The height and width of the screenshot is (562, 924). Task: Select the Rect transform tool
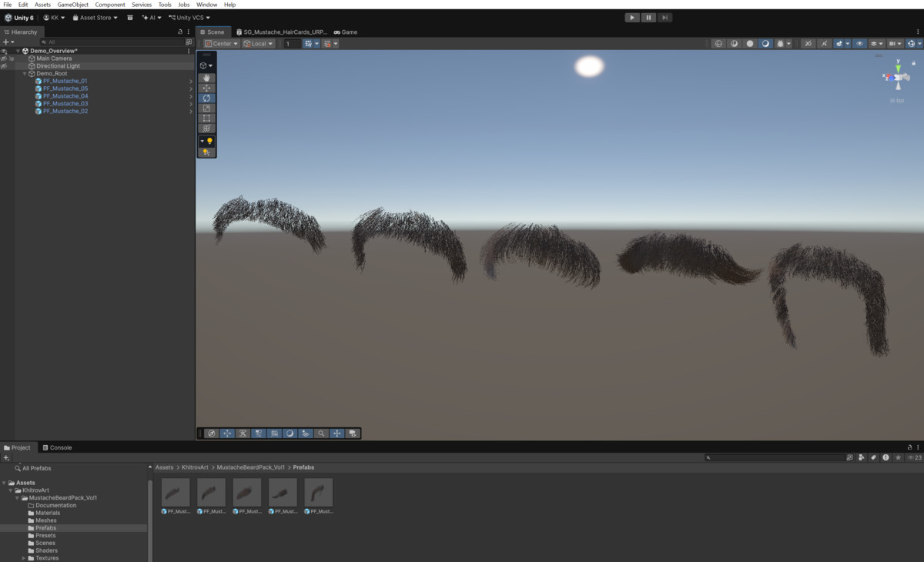click(x=207, y=119)
